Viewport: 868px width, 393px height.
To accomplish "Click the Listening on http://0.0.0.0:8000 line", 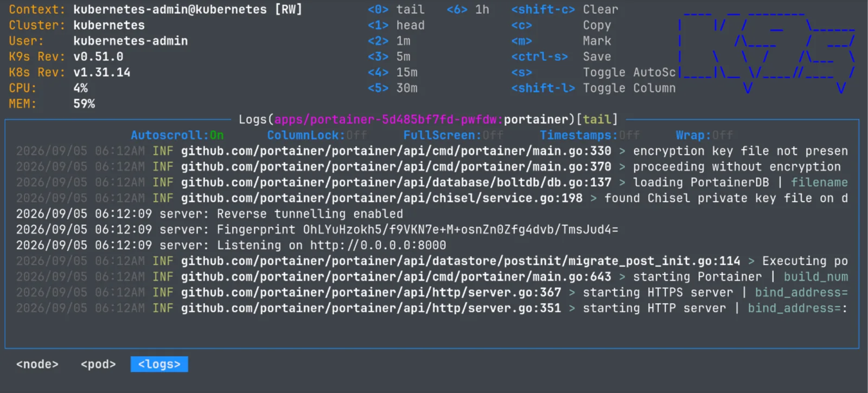I will click(x=231, y=245).
